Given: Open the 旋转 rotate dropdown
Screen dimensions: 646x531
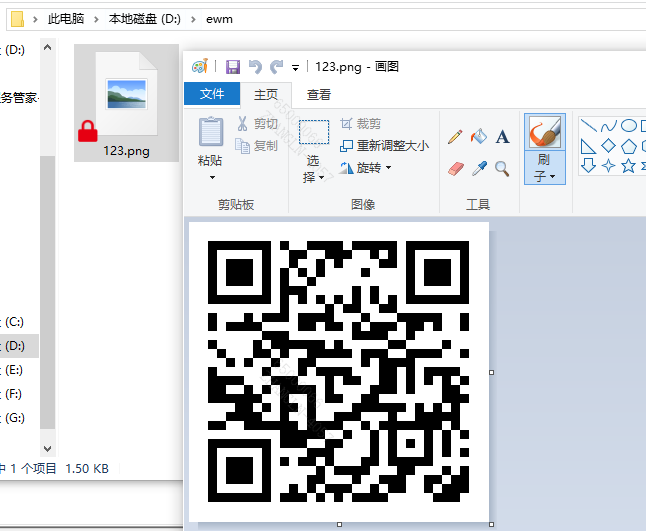Looking at the screenshot, I should pos(365,168).
